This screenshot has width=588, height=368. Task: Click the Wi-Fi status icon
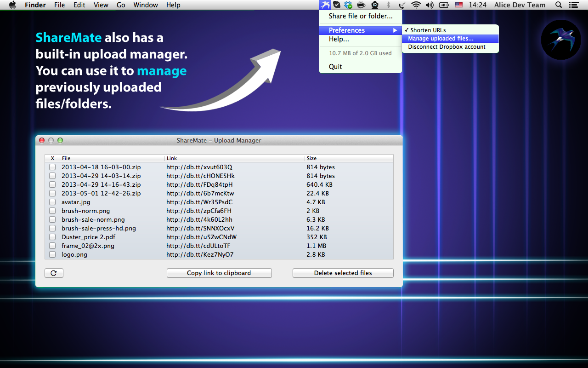416,5
